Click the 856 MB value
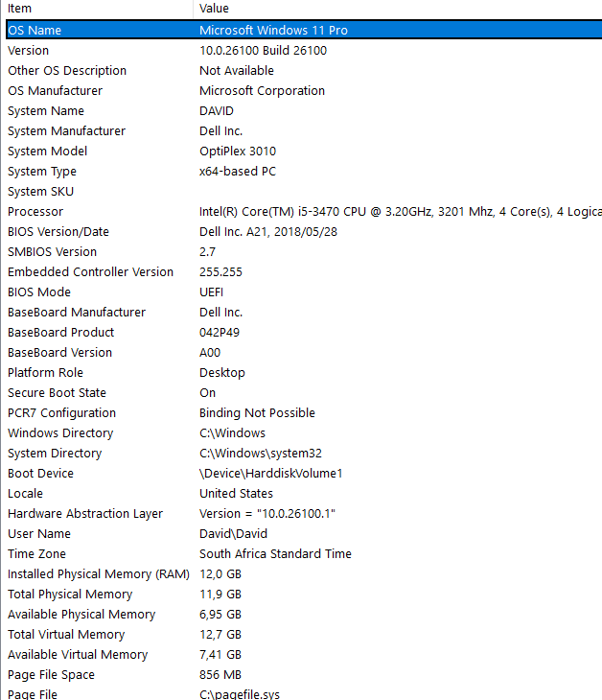602x700 pixels. tap(220, 674)
